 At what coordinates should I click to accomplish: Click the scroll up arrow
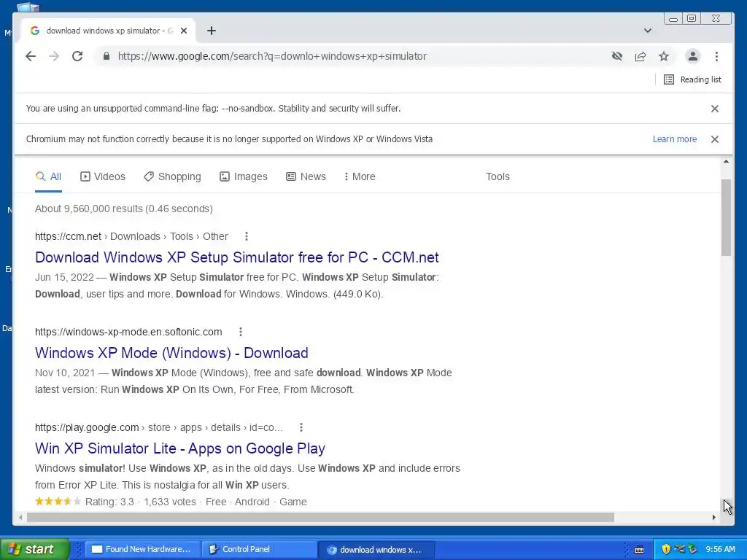tap(726, 161)
